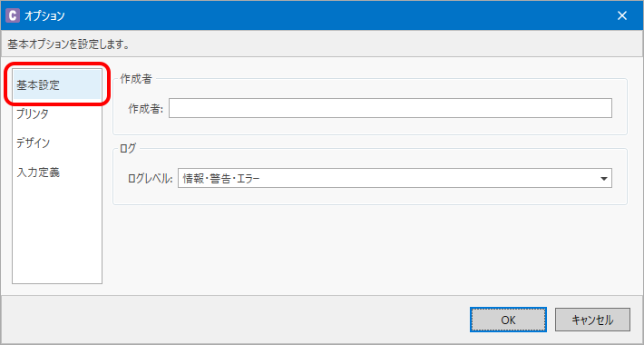Click the purple C application icon in title bar
The width and height of the screenshot is (644, 345).
[13, 15]
